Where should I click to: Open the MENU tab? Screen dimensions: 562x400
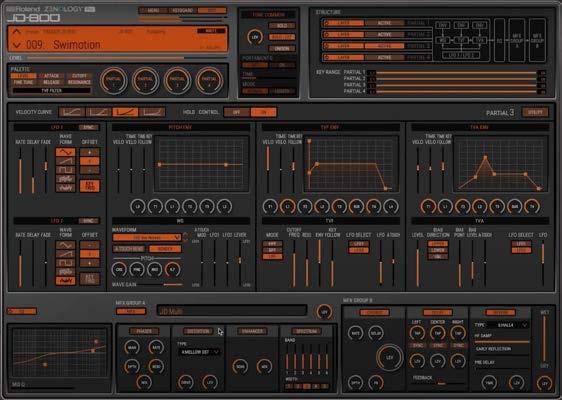[153, 10]
